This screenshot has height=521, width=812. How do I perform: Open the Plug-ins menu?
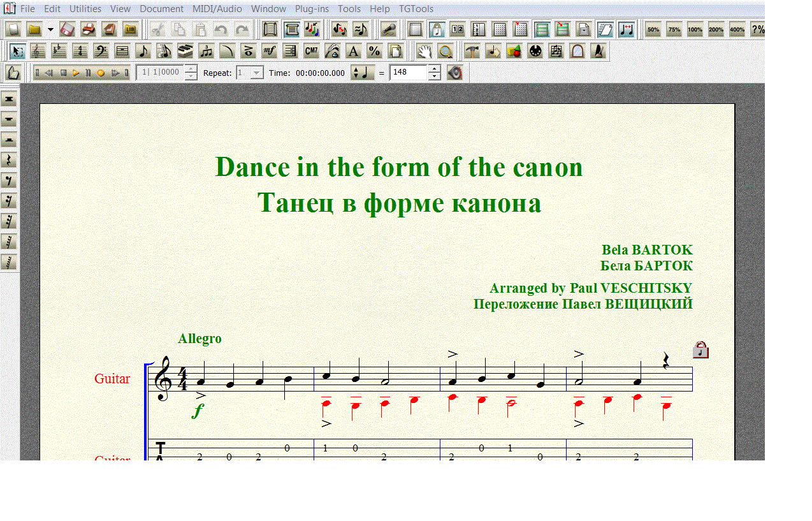pos(312,9)
